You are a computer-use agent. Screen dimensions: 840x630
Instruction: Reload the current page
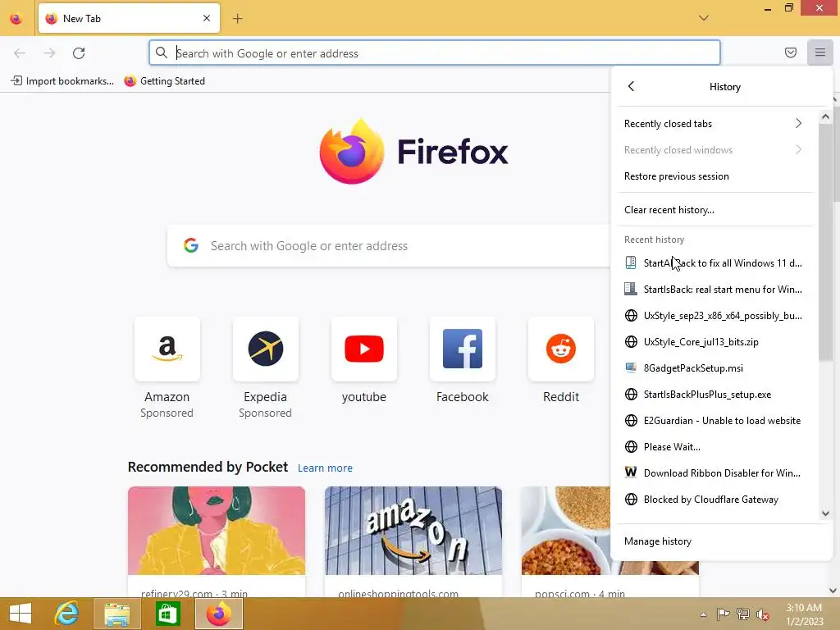click(79, 53)
